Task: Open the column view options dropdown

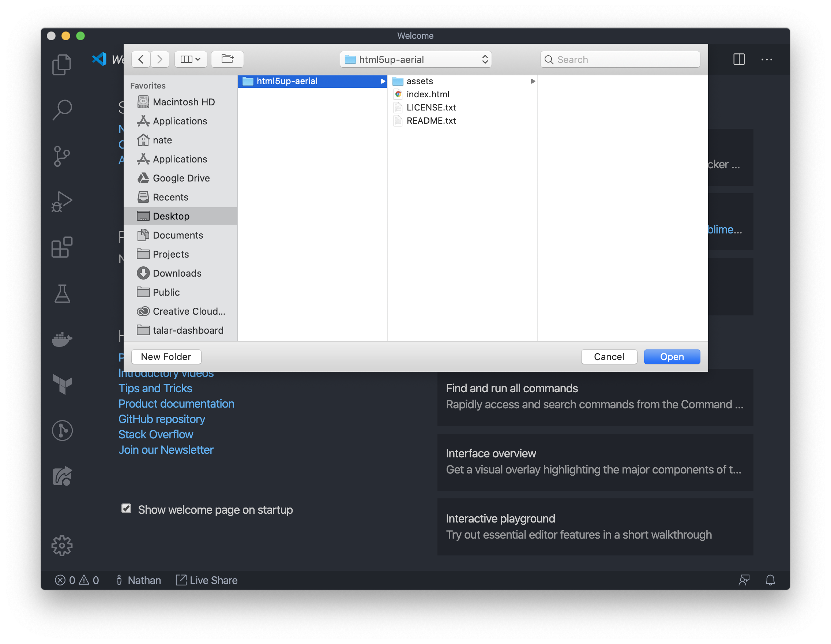Action: (191, 59)
